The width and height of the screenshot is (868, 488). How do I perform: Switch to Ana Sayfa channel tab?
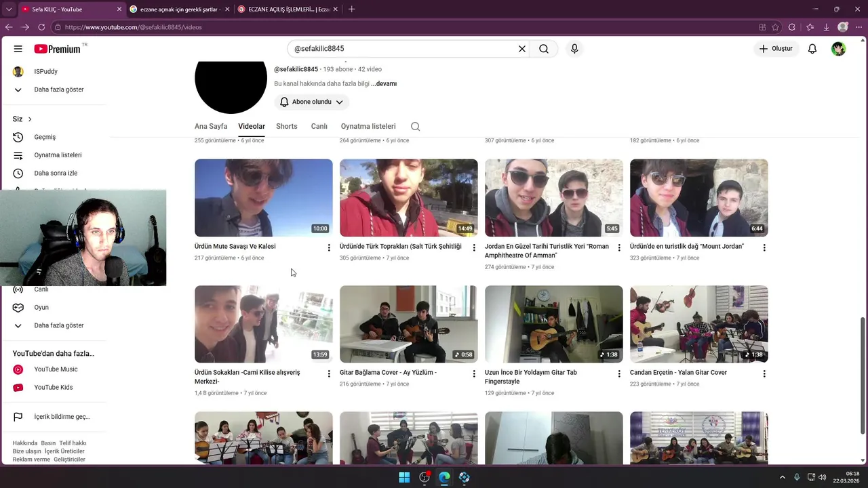click(211, 126)
